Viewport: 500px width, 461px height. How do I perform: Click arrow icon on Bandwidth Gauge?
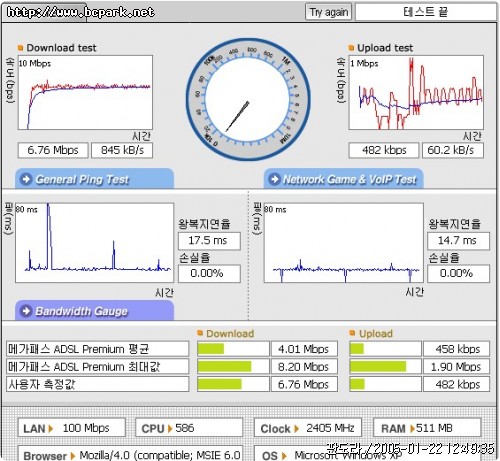(x=26, y=311)
